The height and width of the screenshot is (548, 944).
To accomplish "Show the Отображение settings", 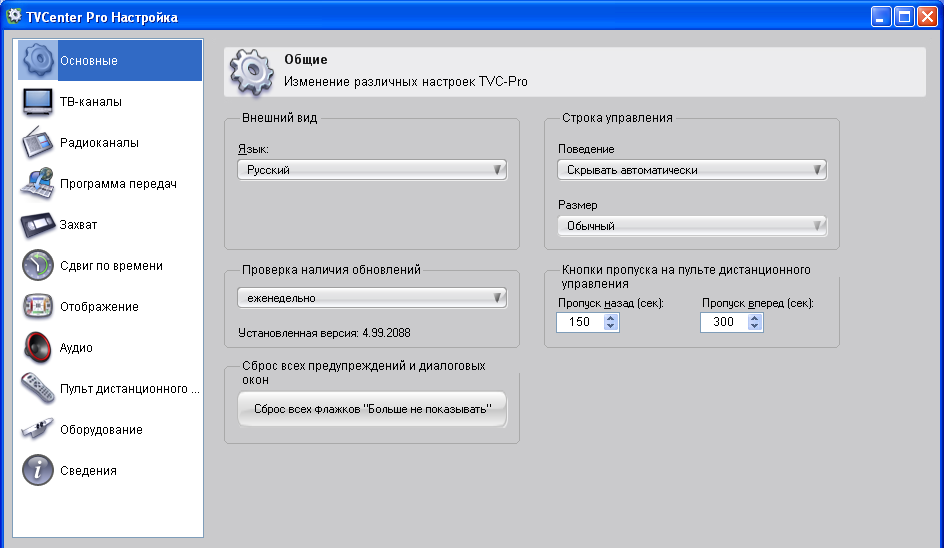I will point(110,307).
